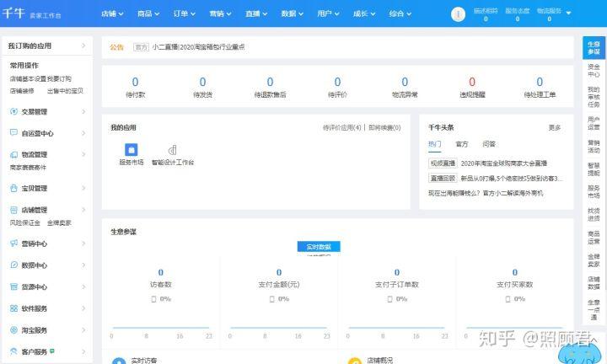This screenshot has height=364, width=607.
Task: Click the 待评价应用(4) link
Action: (341, 127)
